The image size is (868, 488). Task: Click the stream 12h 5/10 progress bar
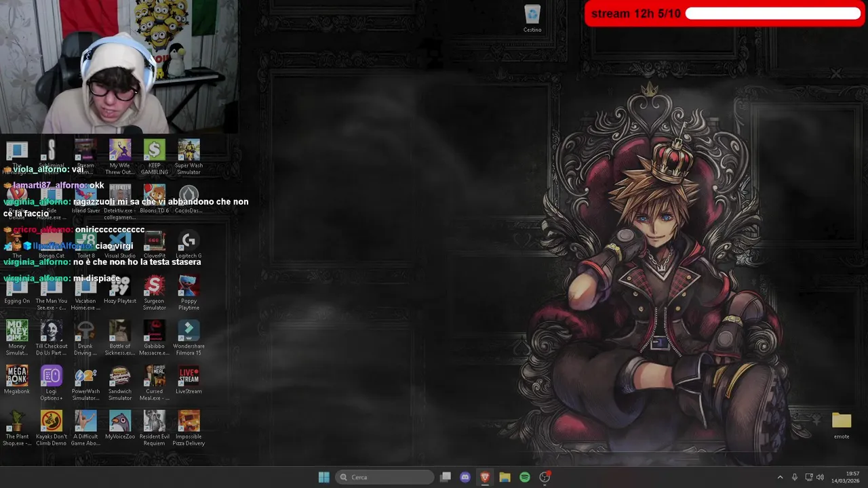[724, 14]
